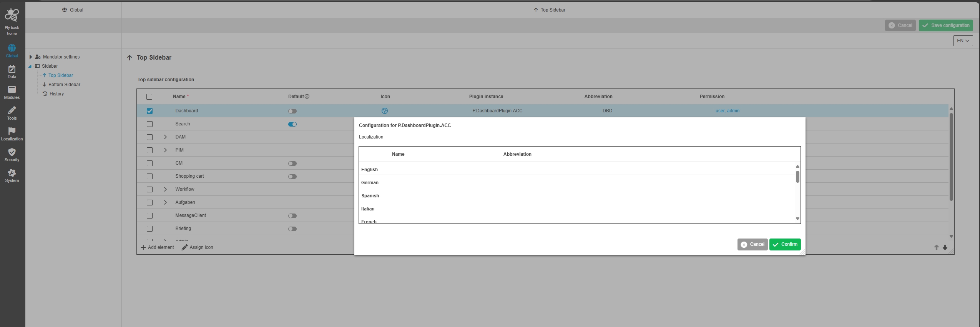Enable the CM default toggle
Viewport: 980px width, 327px height.
pyautogui.click(x=292, y=163)
